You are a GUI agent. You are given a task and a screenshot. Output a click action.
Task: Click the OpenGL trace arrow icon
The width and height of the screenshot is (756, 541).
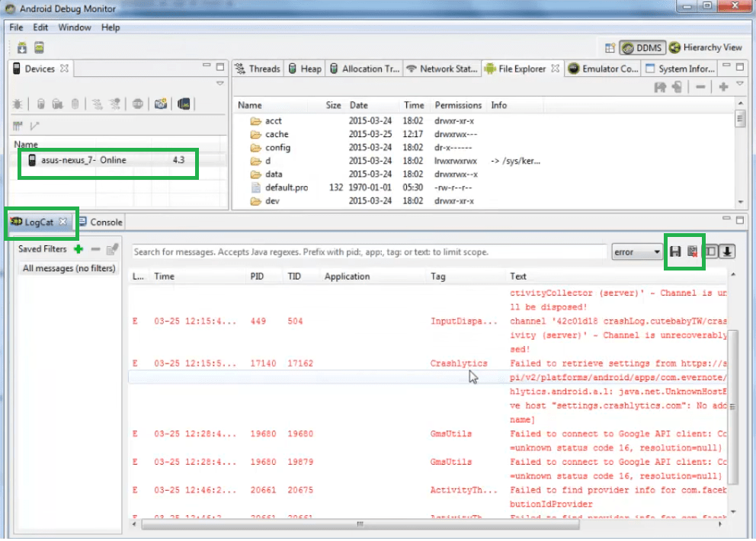(34, 126)
